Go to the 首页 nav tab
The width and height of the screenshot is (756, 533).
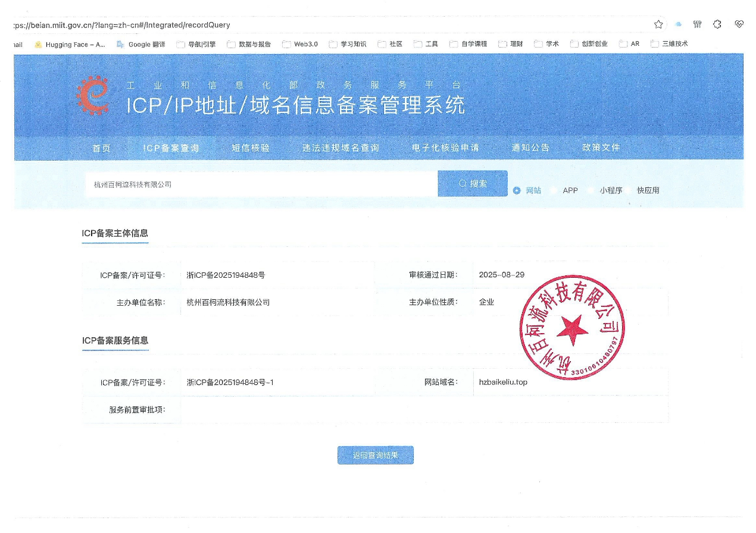point(101,148)
